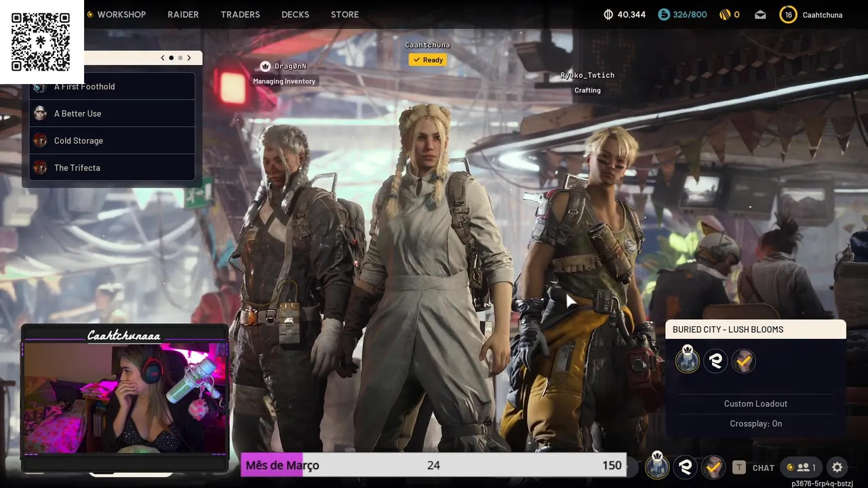Select the Crafting status label
Image resolution: width=868 pixels, height=488 pixels.
pos(587,90)
